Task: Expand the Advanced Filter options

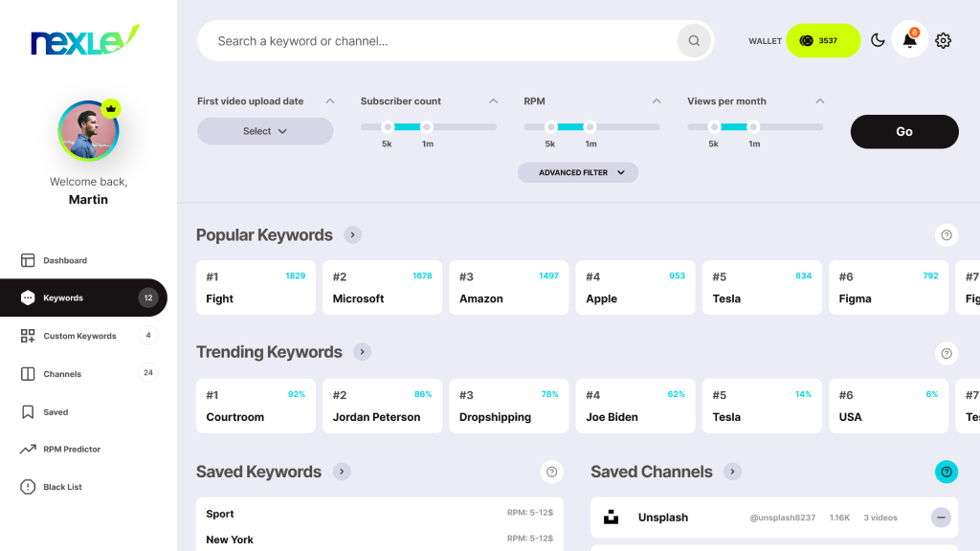Action: coord(578,172)
